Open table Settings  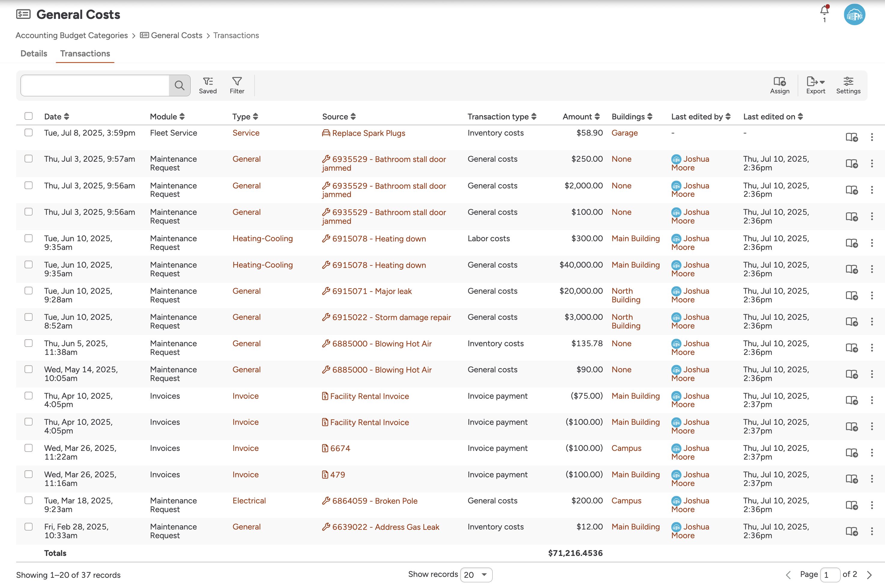(848, 85)
